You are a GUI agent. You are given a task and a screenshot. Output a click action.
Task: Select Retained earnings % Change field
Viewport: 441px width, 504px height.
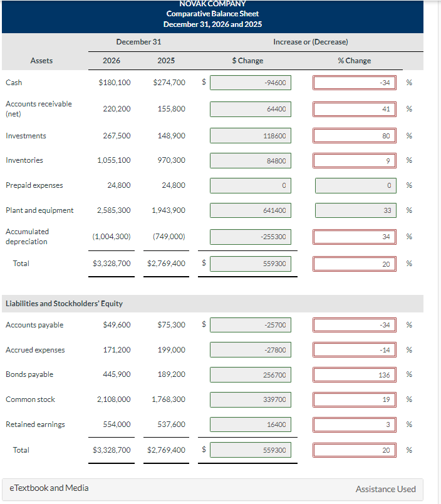[354, 424]
